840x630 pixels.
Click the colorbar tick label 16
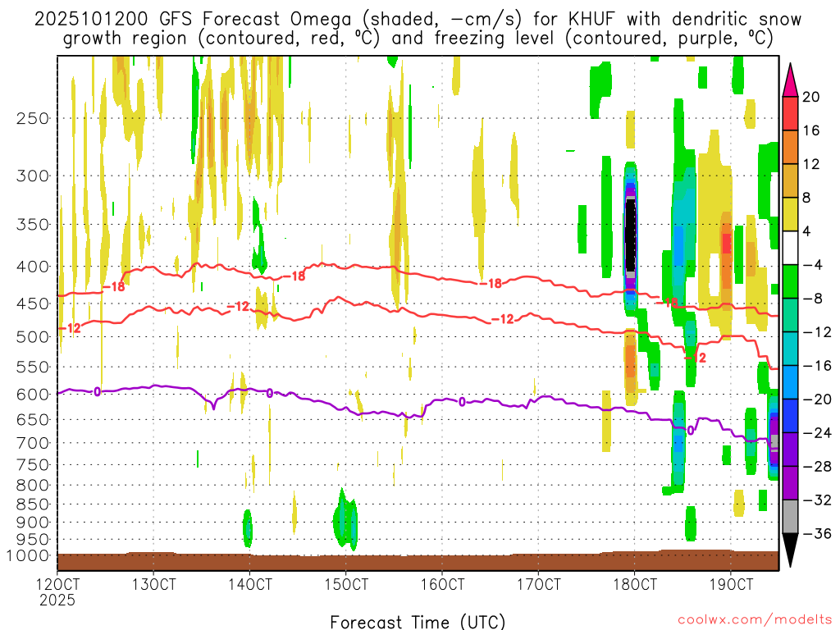[811, 130]
